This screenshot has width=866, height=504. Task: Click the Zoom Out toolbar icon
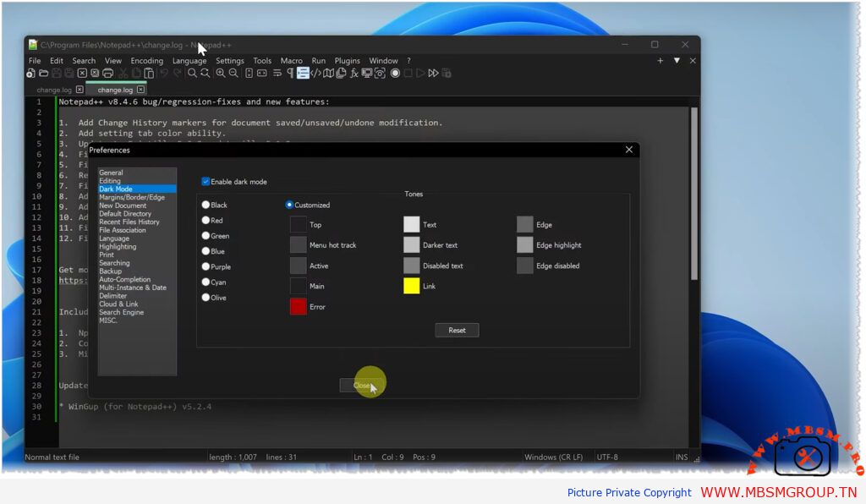(x=233, y=74)
